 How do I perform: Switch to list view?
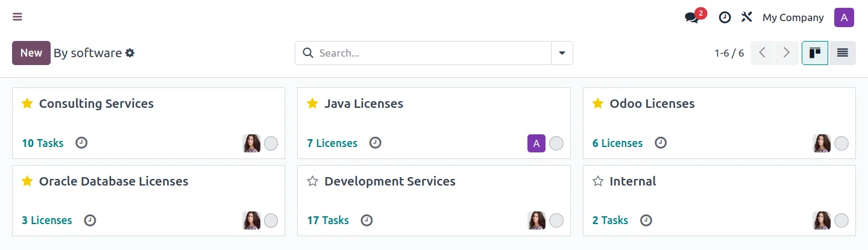(842, 53)
